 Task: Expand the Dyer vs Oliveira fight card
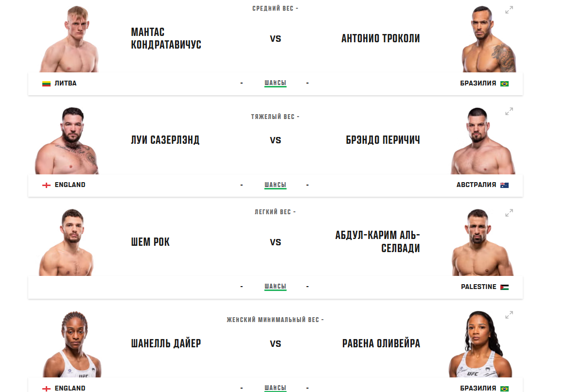tap(509, 315)
